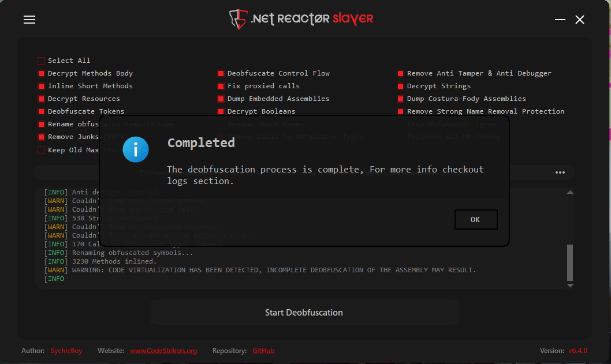Click the scroll-down arrow on the log panel
Image resolution: width=611 pixels, height=364 pixels.
(x=570, y=285)
